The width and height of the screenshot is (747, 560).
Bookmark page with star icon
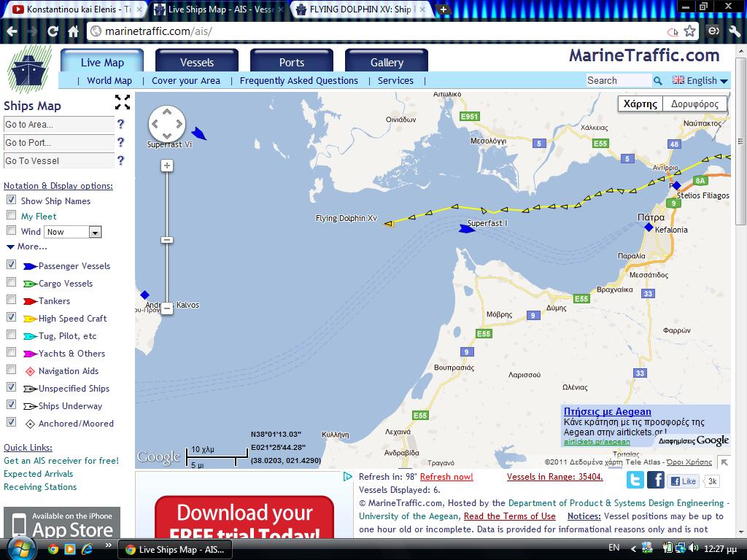click(689, 31)
